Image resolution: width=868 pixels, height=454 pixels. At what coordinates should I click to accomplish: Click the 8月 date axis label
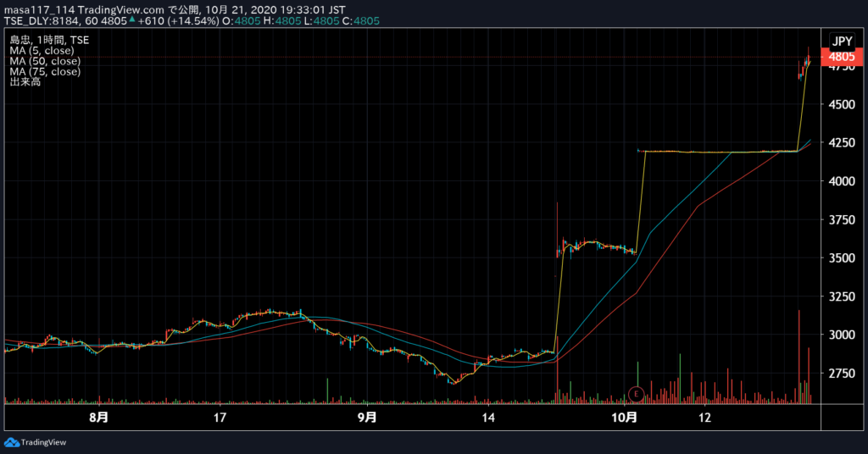tap(98, 417)
